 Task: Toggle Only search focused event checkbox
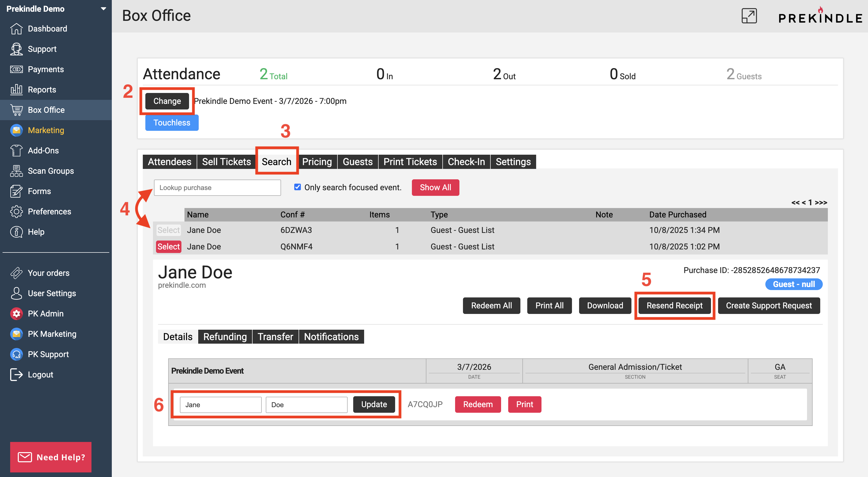point(297,187)
